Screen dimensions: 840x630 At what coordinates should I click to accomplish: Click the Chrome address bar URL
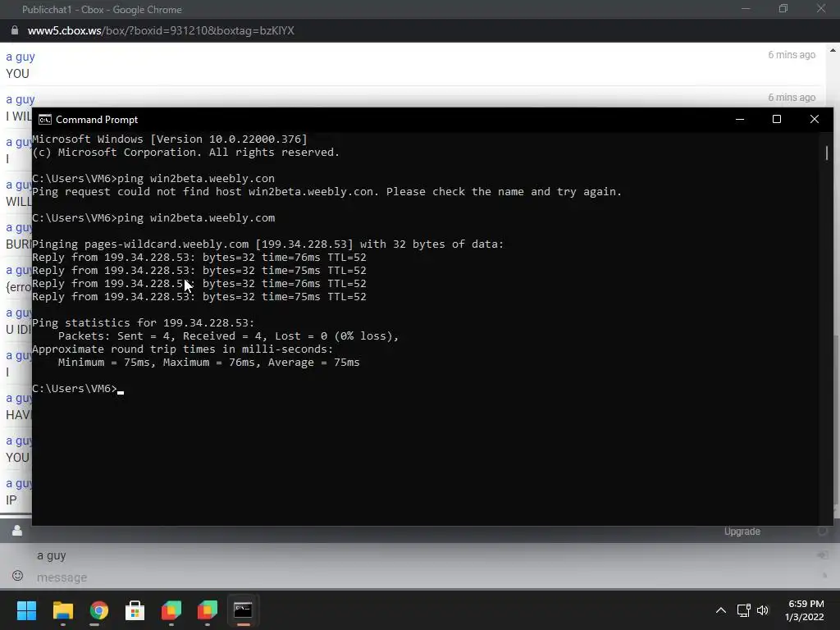click(161, 30)
